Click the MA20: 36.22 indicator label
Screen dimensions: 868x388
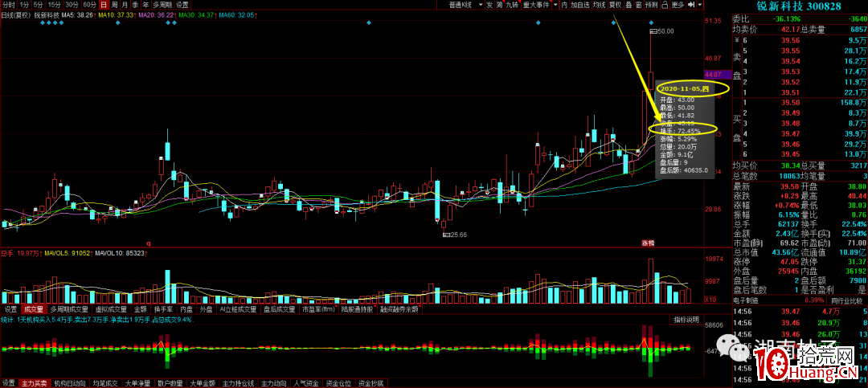(x=158, y=15)
